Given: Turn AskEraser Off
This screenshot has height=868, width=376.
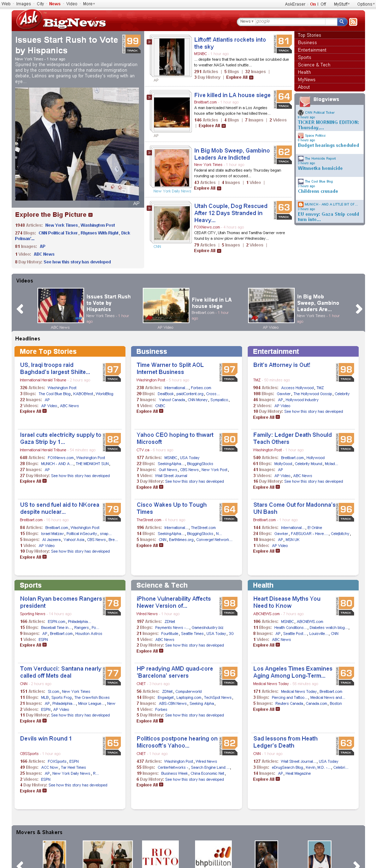Looking at the screenshot, I should tap(323, 4).
